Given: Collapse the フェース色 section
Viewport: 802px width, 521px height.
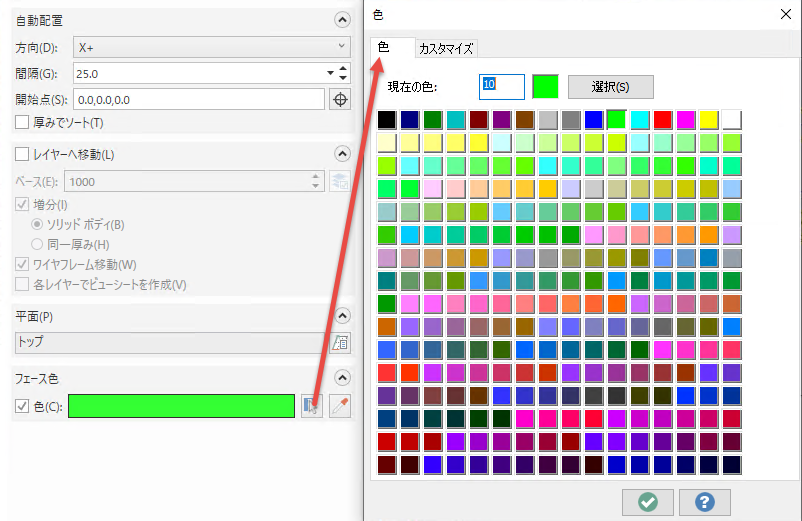Looking at the screenshot, I should tap(342, 378).
